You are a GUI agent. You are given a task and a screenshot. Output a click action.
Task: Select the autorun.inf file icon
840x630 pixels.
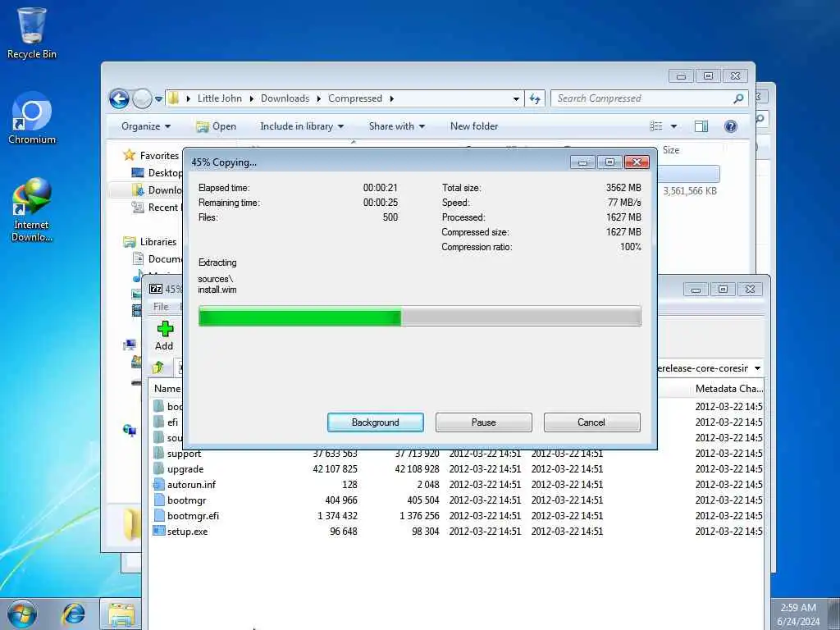pos(158,484)
